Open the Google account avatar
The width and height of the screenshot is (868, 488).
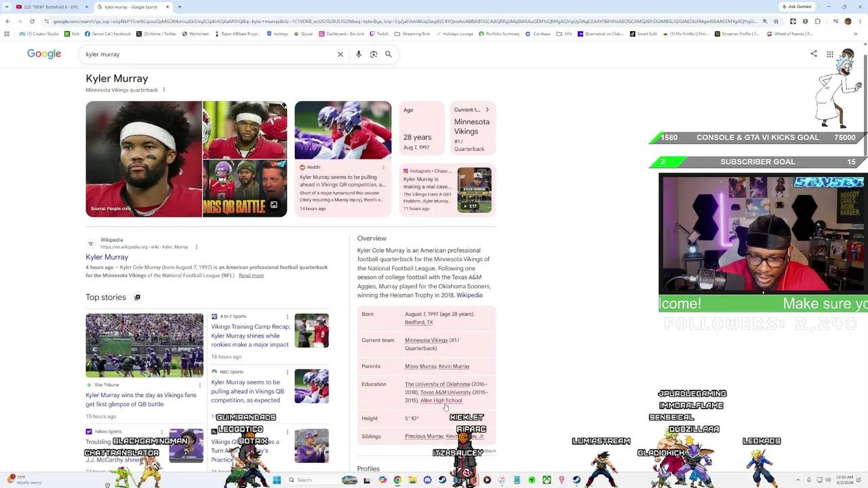[848, 54]
